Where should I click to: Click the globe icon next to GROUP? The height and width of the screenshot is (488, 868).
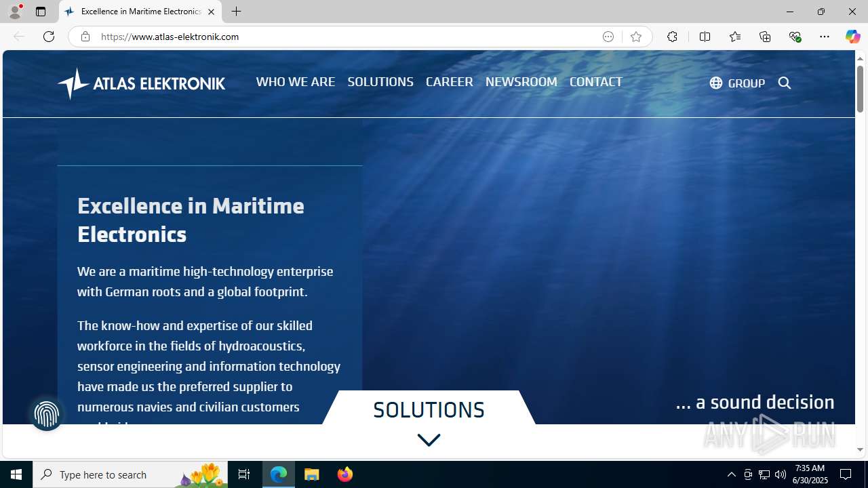715,83
